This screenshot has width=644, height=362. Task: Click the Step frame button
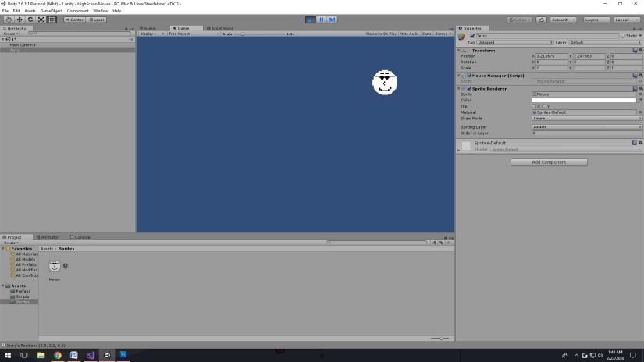click(x=332, y=20)
